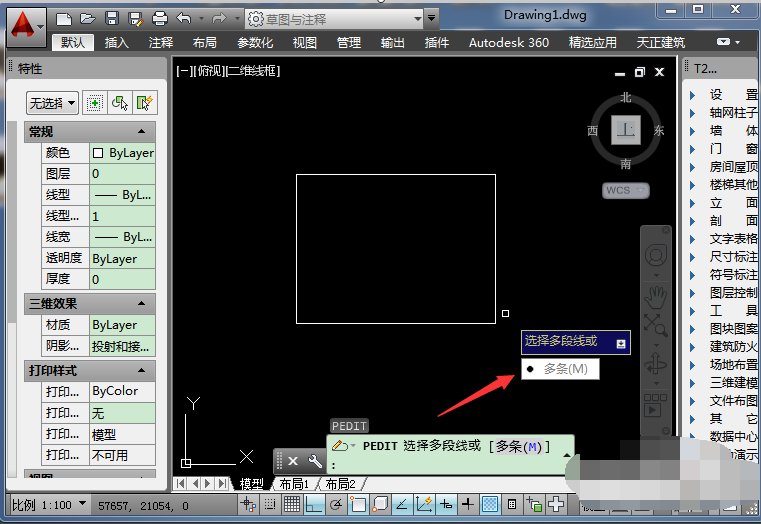Screen dimensions: 761x524
Task: Open the 无选择 object type dropdown
Action: [52, 102]
